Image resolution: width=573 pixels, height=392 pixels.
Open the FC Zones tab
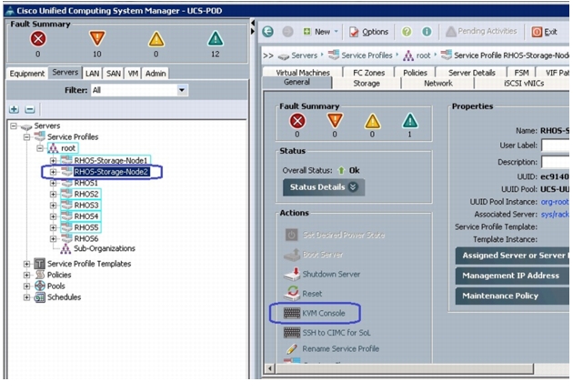point(368,73)
